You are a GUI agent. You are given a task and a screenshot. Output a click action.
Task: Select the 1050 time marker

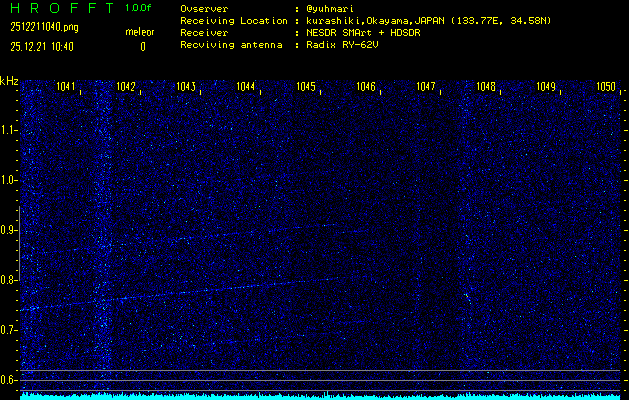pos(606,87)
